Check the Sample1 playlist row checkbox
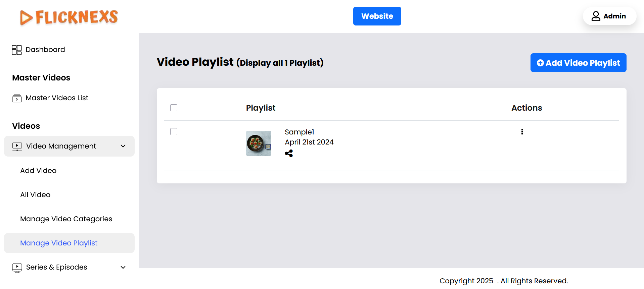Image resolution: width=644 pixels, height=289 pixels. (174, 132)
